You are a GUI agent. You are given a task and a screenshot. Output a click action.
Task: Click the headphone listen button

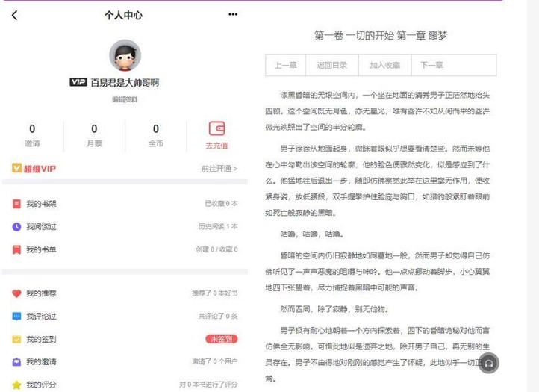pos(488,363)
